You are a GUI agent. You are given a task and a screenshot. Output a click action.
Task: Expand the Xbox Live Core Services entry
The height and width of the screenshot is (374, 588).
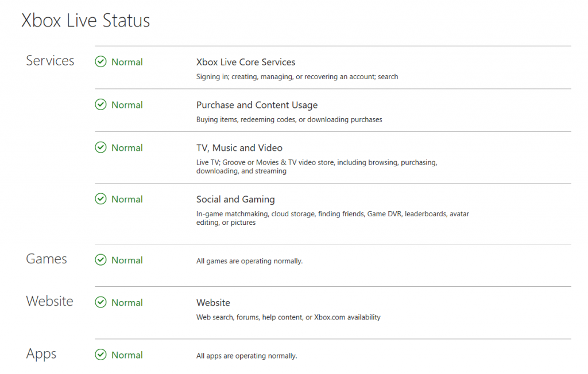click(x=246, y=62)
